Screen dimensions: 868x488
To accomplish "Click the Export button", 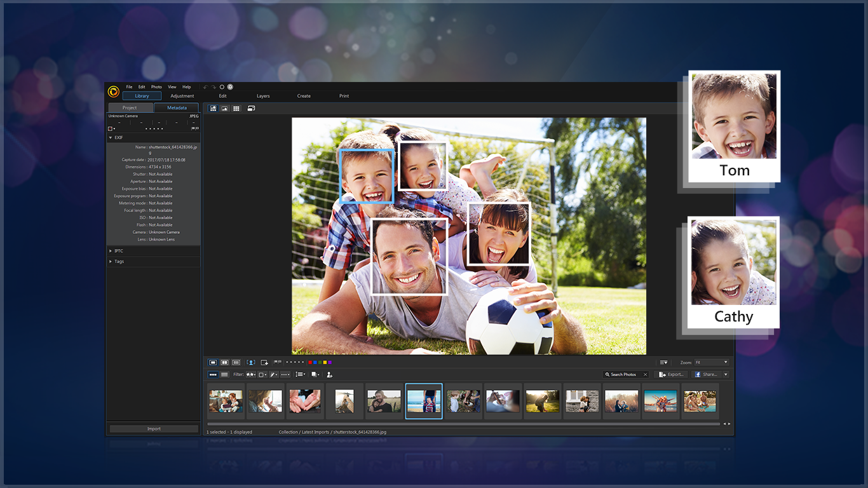I will click(x=671, y=374).
